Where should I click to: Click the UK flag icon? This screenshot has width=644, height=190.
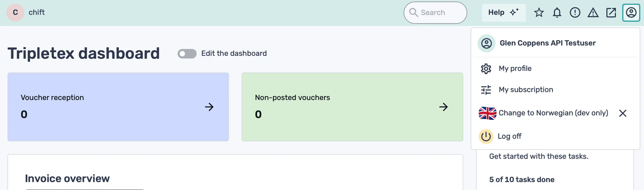pos(487,113)
